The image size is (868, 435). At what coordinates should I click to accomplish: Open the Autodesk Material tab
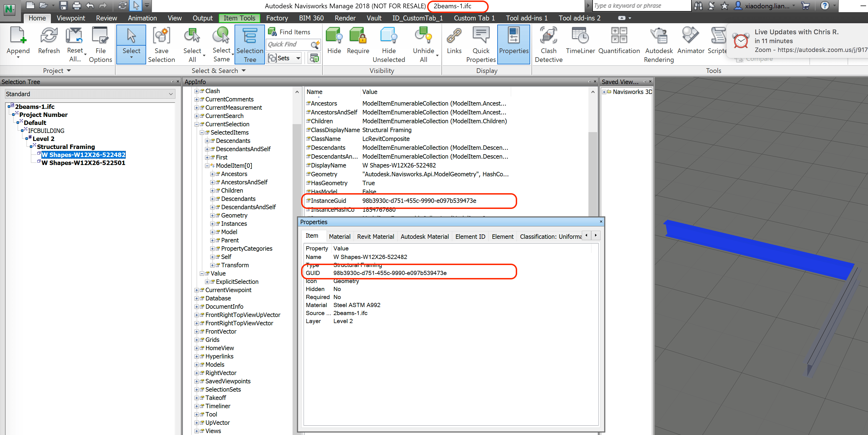[425, 236]
